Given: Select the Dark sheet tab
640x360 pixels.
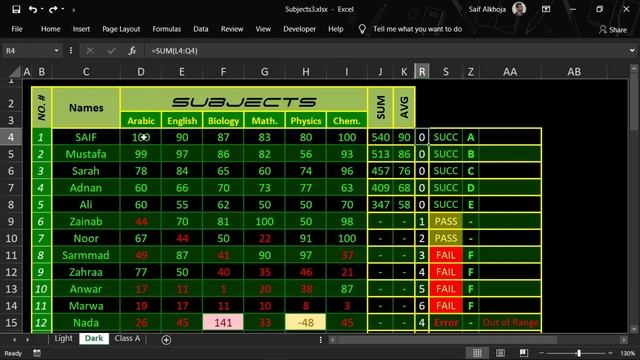Looking at the screenshot, I should tap(94, 338).
